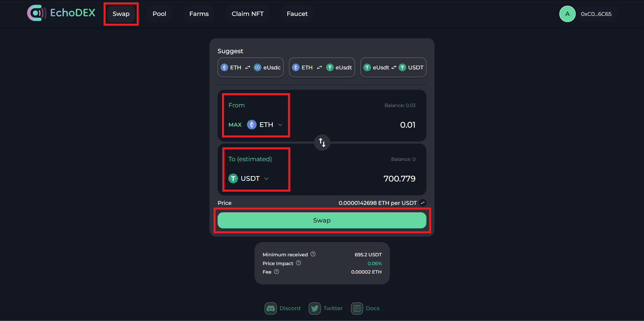Click MAX to use full ETH balance
The width and height of the screenshot is (644, 321).
(x=235, y=125)
